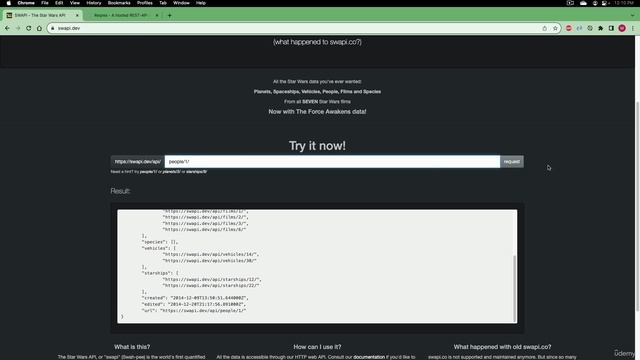
Task: Click the 'Try it now!' heading
Action: [317, 146]
